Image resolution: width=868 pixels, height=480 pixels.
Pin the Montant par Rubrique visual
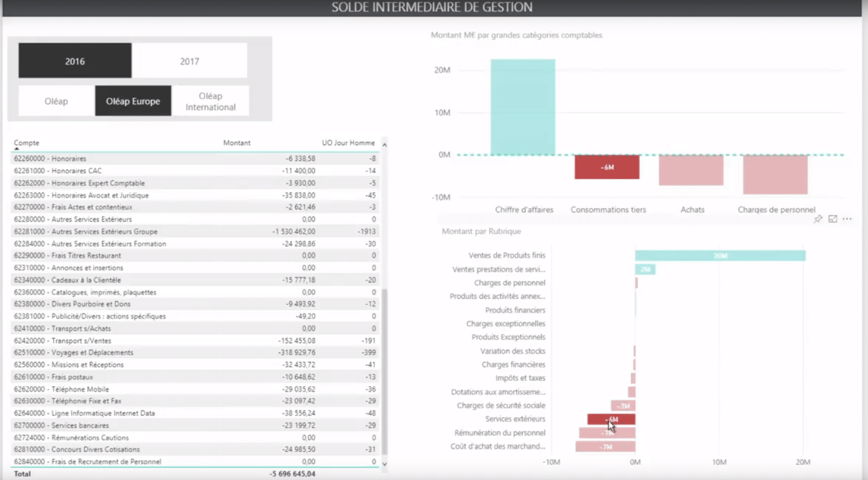tap(818, 219)
